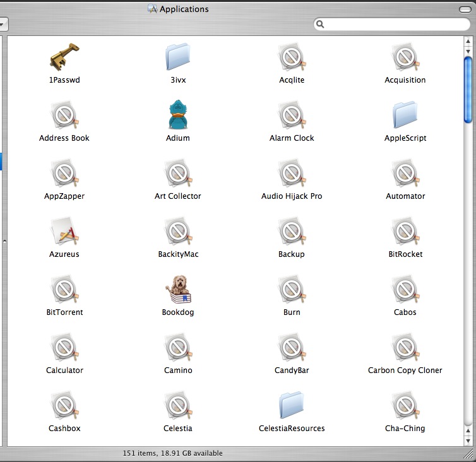Select the Audio Hijack Pro icon
This screenshot has height=462, width=476.
click(x=292, y=173)
